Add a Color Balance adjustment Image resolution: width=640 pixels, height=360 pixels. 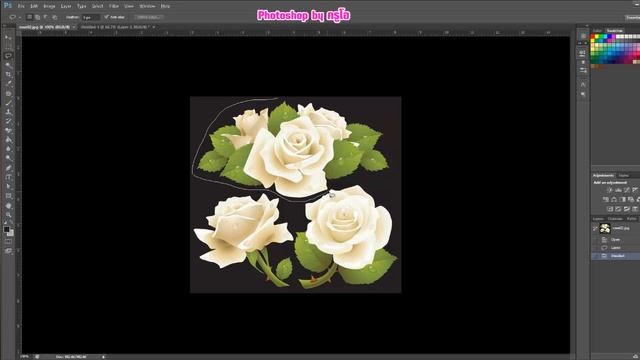614,199
